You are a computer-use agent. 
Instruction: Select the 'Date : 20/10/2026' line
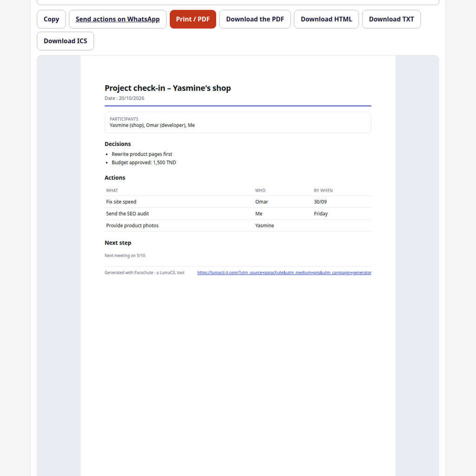(x=125, y=98)
